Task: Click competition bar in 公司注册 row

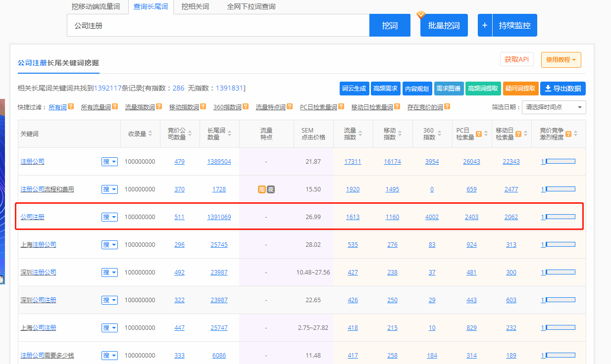Action: point(560,217)
